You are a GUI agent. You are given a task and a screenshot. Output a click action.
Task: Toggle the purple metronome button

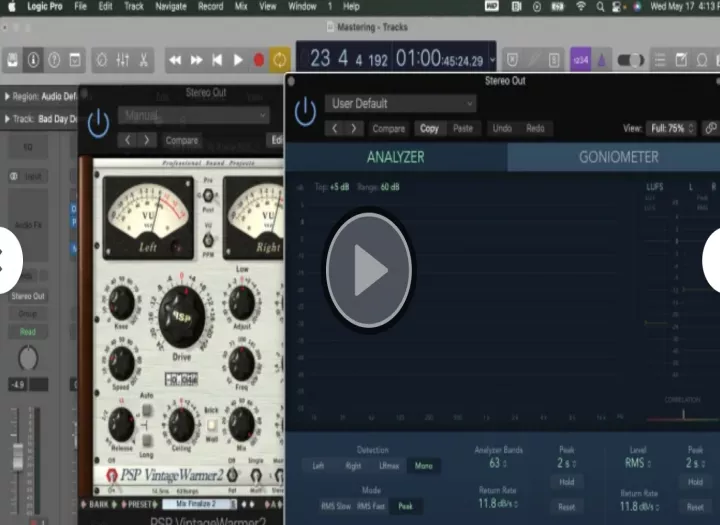pos(602,60)
